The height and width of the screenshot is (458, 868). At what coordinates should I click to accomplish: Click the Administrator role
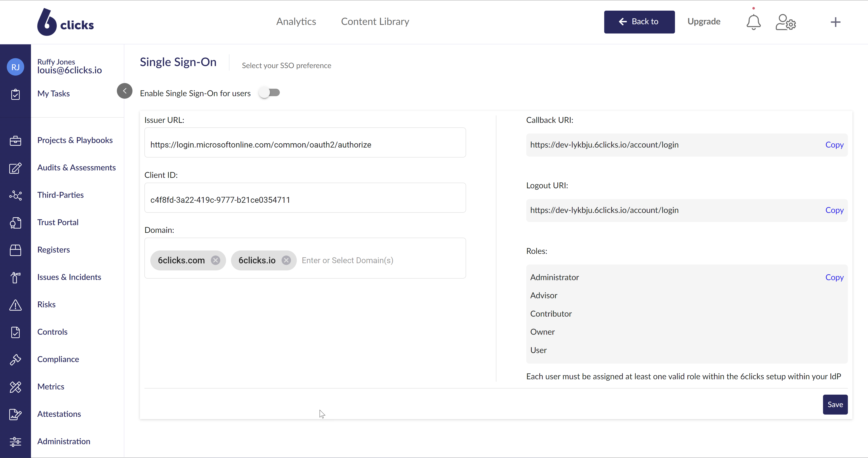554,277
